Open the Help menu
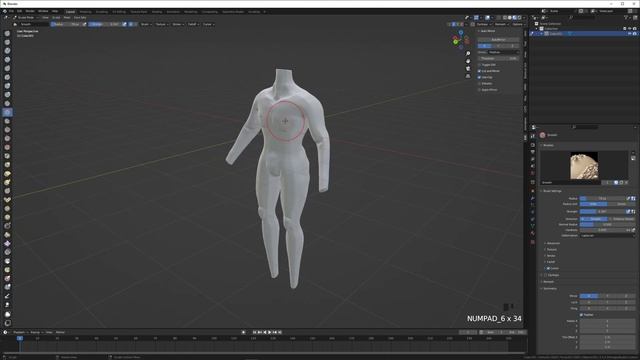The height and width of the screenshot is (360, 640). coord(55,11)
